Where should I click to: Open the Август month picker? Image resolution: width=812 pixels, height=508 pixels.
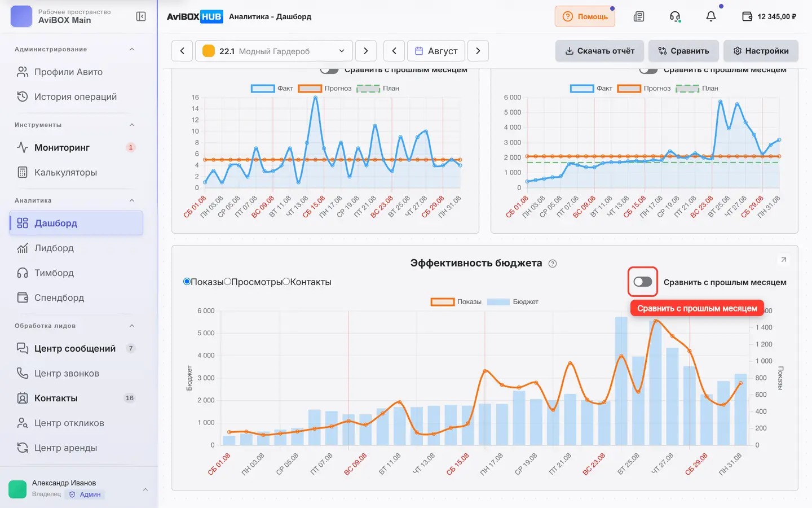436,51
